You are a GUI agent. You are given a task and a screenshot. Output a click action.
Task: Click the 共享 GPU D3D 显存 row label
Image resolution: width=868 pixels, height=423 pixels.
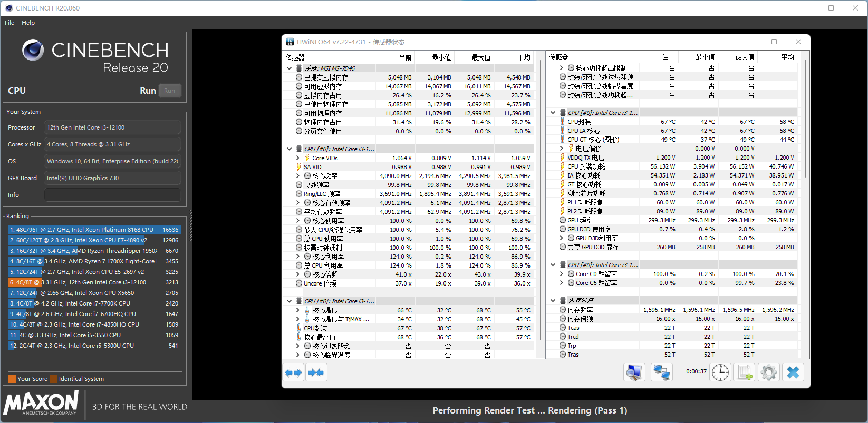click(593, 247)
